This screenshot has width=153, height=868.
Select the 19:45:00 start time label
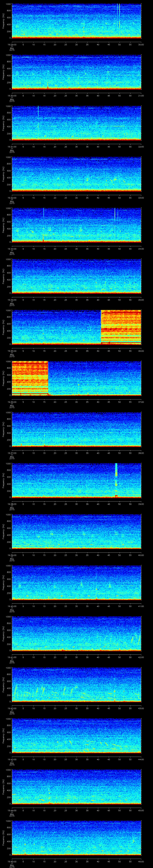(x=12, y=861)
